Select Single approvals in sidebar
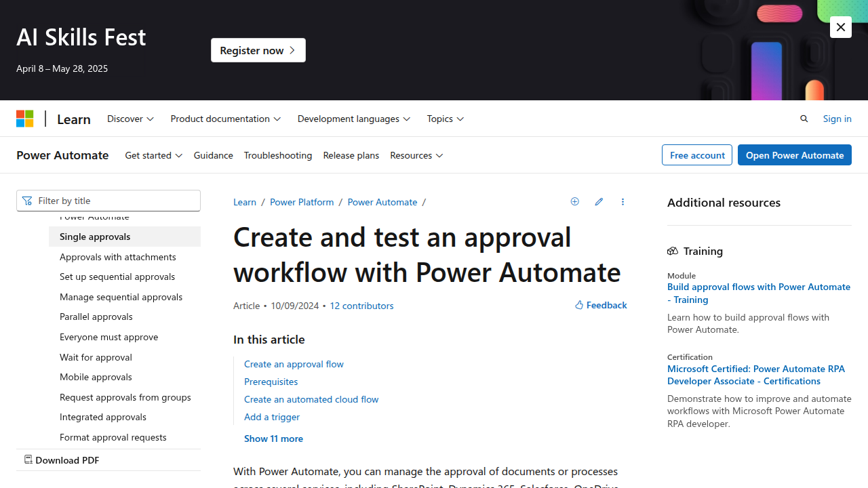868x488 pixels. tap(125, 237)
